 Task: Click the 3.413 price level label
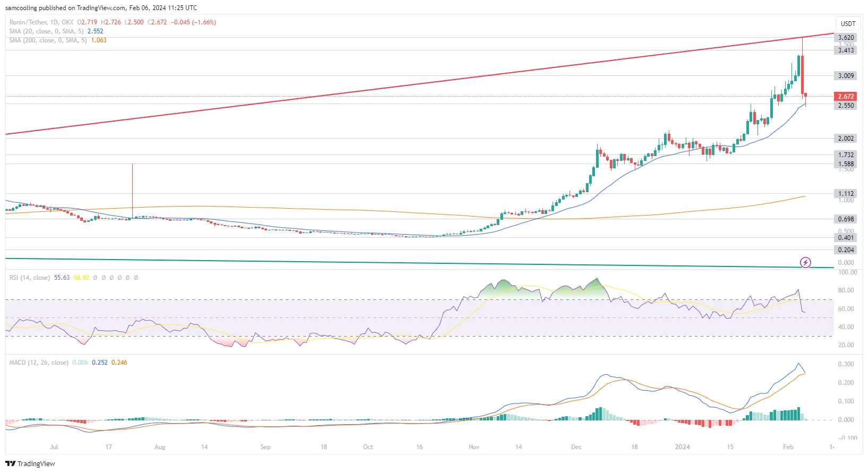pyautogui.click(x=846, y=50)
